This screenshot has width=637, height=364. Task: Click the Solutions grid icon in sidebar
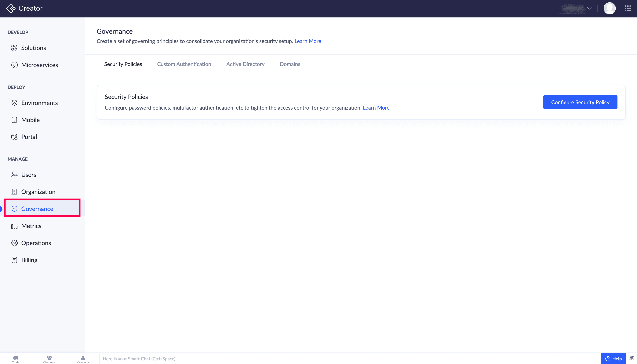click(14, 48)
